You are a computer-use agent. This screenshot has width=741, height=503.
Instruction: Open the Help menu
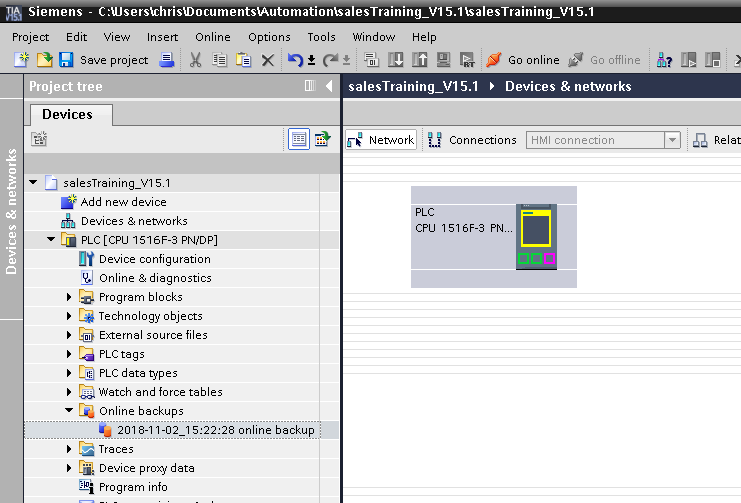(424, 37)
